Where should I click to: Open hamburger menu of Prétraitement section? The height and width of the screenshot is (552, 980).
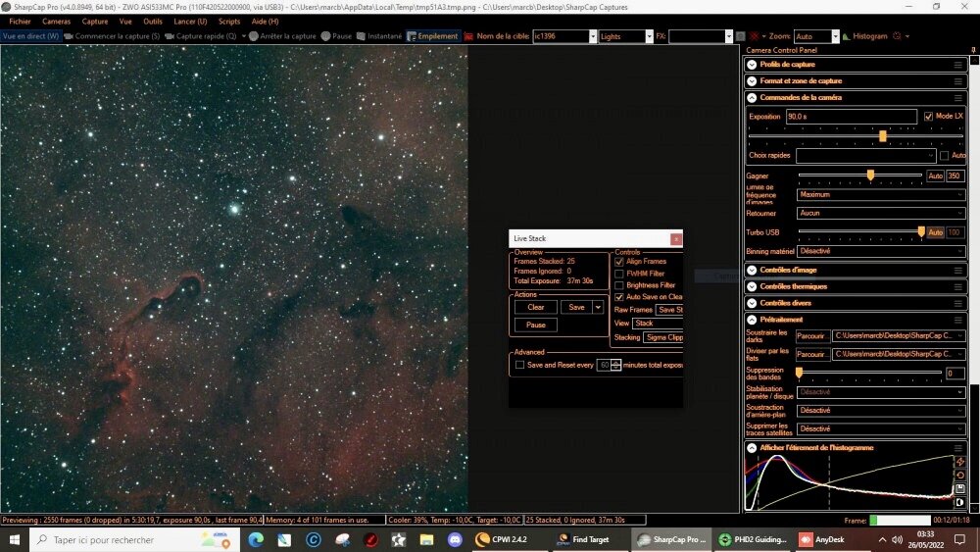coord(957,320)
